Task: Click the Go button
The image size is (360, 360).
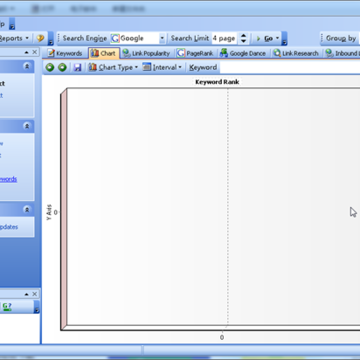Action: coord(265,39)
